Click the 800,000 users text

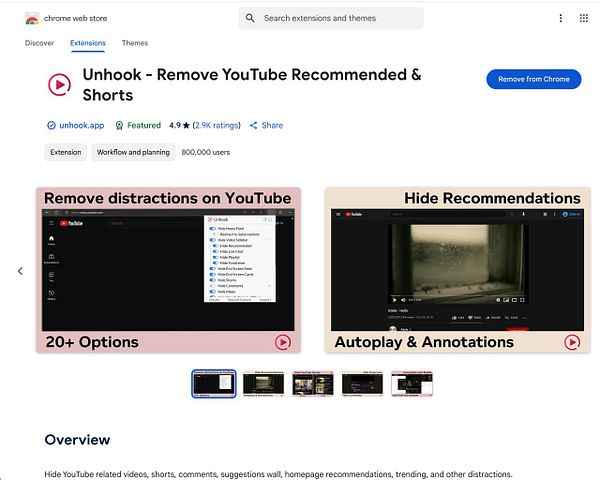click(x=205, y=152)
